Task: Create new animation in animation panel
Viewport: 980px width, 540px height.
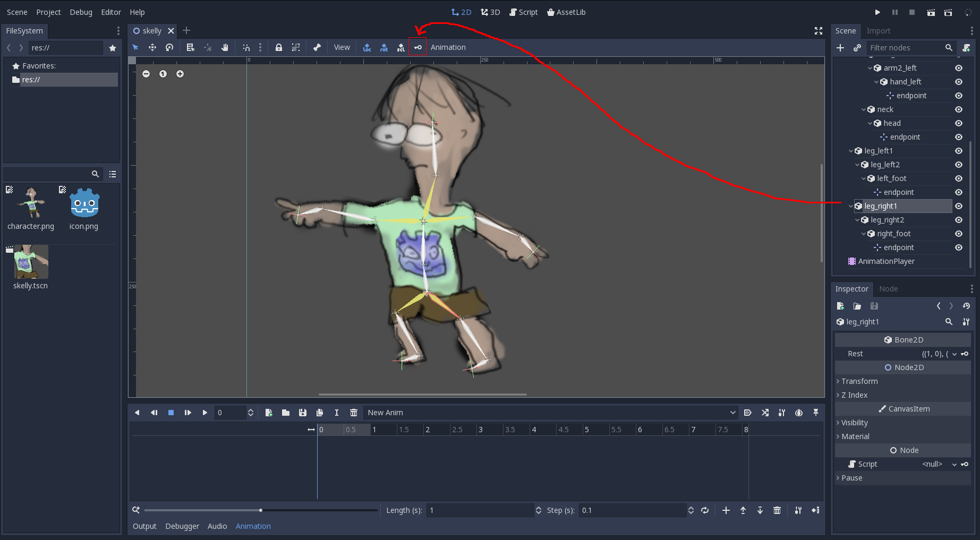Action: coord(269,413)
